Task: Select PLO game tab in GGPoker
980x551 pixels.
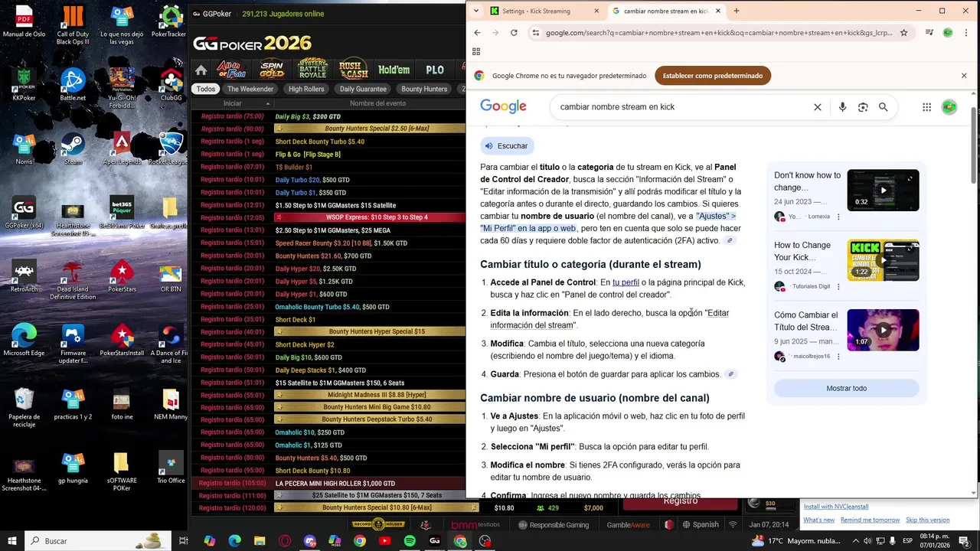Action: (435, 70)
